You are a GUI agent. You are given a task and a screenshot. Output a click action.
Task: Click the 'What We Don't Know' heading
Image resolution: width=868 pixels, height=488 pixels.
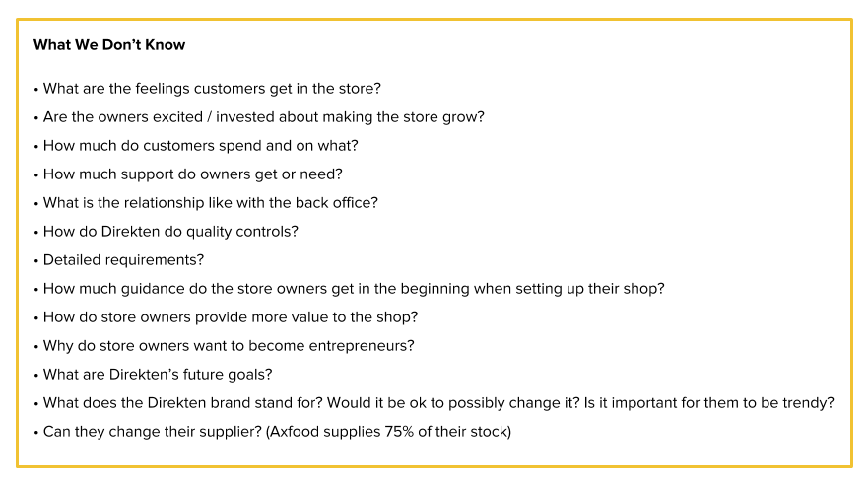pos(108,45)
